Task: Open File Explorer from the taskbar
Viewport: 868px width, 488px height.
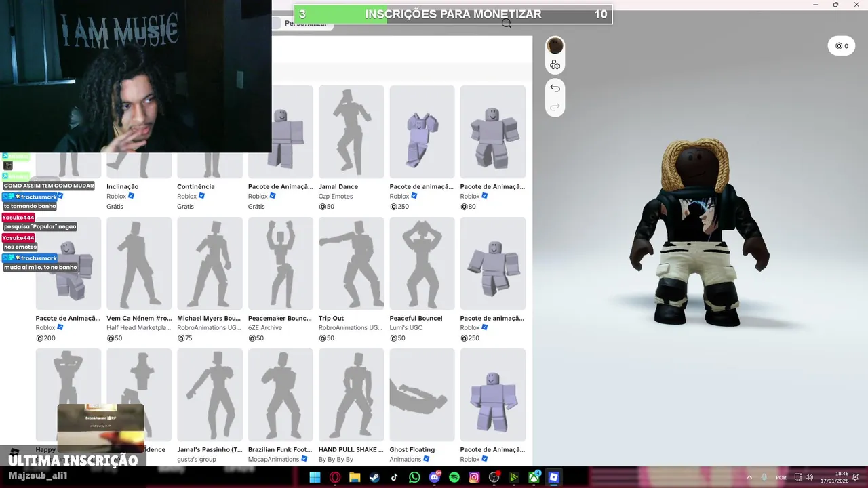Action: (355, 477)
